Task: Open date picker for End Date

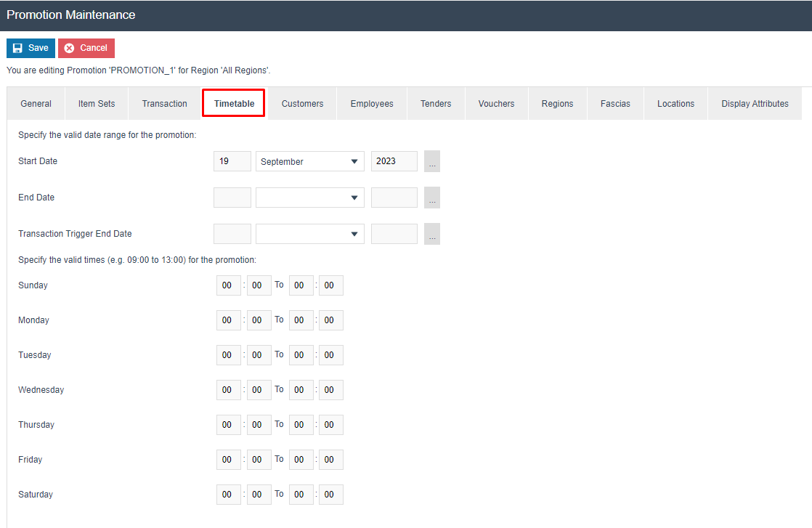Action: [432, 198]
